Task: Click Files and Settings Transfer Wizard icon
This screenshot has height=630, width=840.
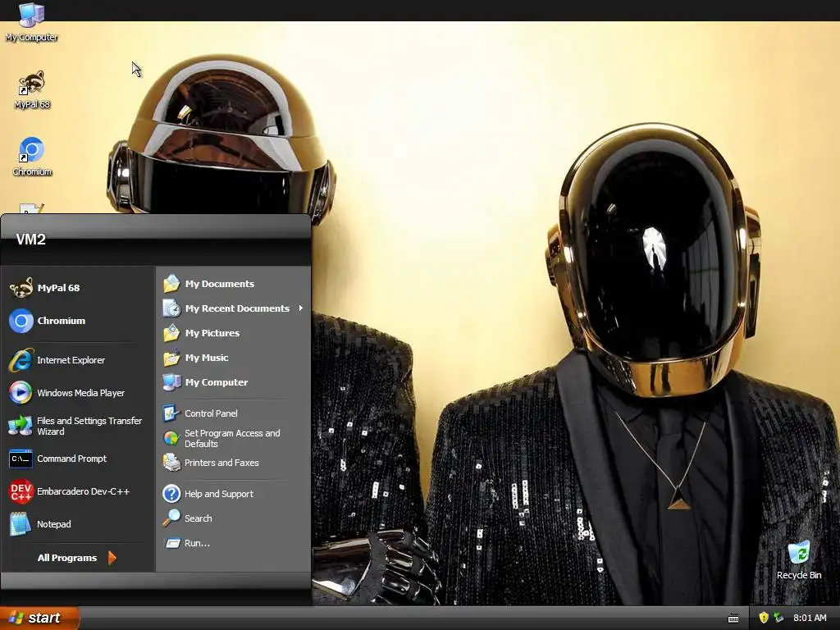Action: pyautogui.click(x=21, y=426)
